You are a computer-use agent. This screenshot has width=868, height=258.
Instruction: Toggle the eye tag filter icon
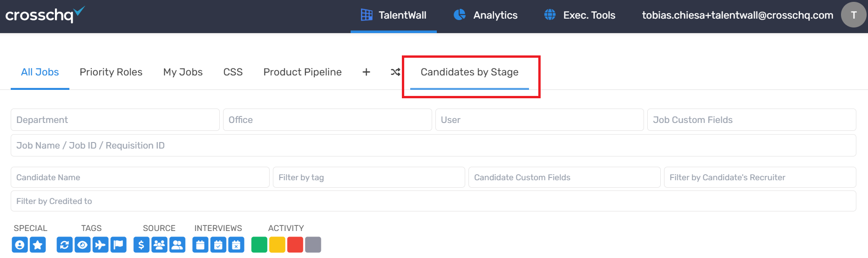(82, 244)
